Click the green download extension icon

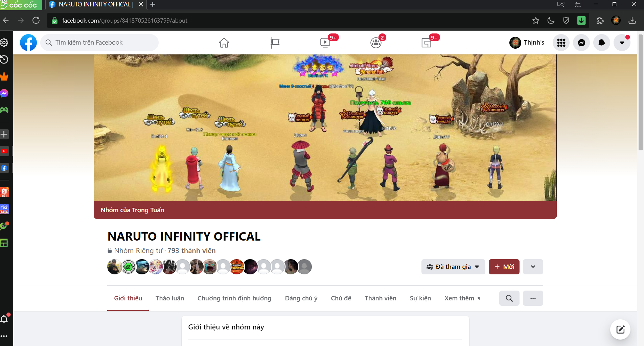coord(581,21)
